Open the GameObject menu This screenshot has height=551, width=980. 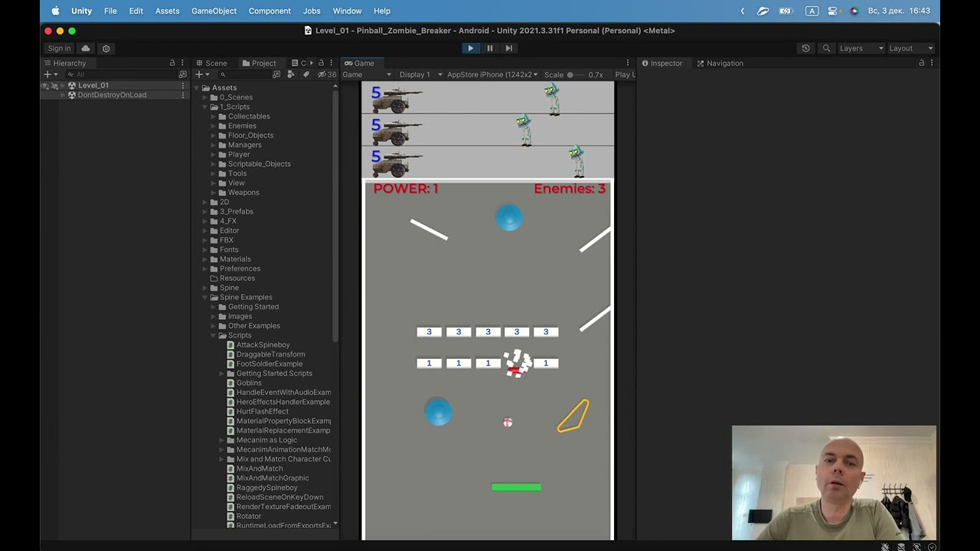click(x=214, y=11)
